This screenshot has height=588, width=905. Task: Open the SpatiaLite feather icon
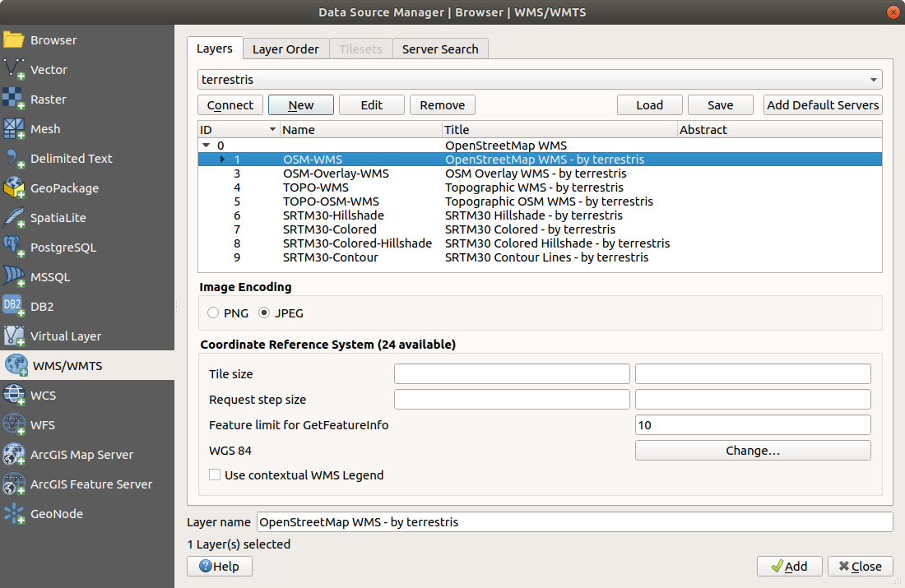[15, 218]
